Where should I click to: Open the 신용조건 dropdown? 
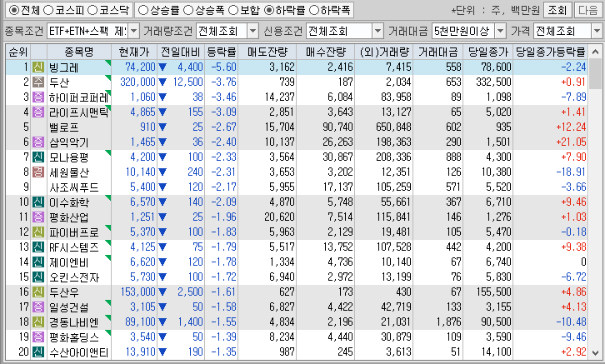point(378,31)
